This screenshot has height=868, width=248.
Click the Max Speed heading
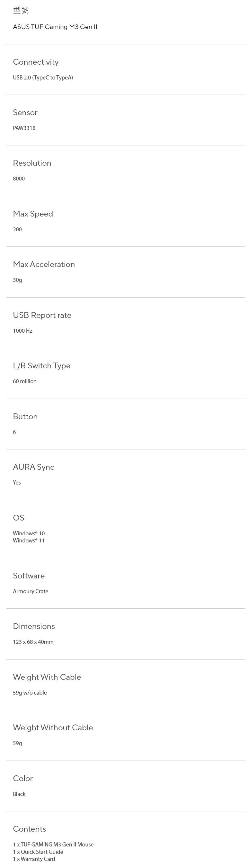(33, 214)
